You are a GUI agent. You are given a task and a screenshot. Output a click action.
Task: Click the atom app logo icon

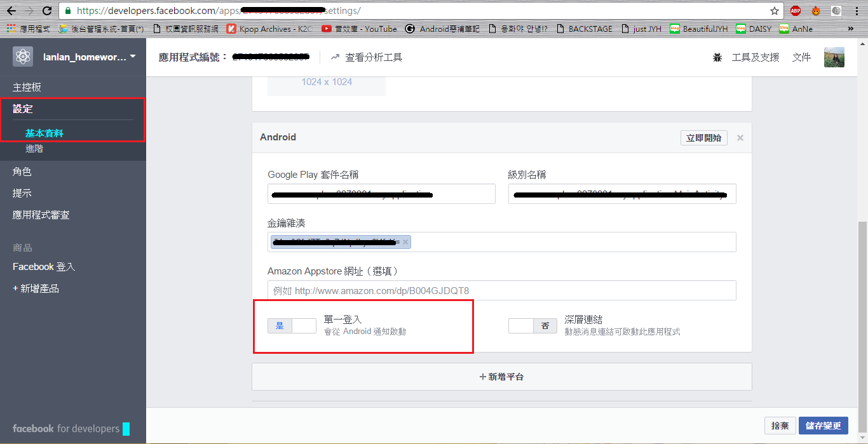(23, 57)
